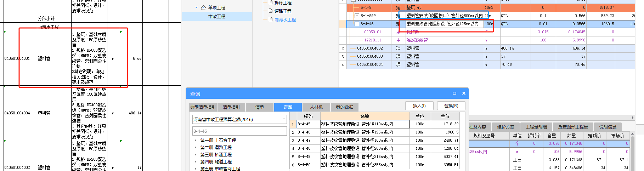This screenshot has width=644, height=171.
Task: Collapse the 单项工程 tree arrow
Action: (x=196, y=7)
